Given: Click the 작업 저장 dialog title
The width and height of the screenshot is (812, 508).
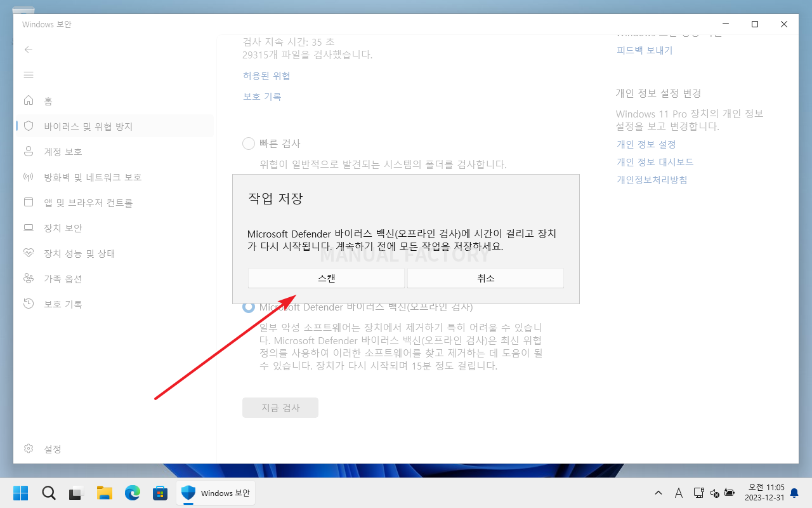Looking at the screenshot, I should click(x=275, y=199).
